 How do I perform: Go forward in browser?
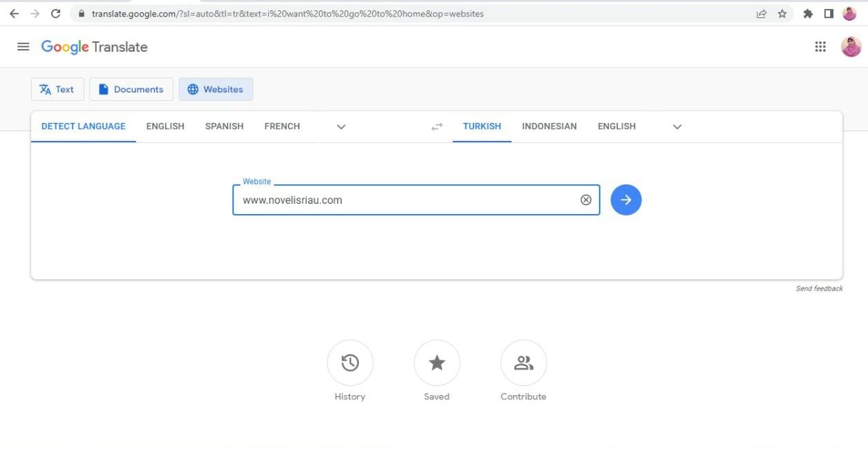[35, 14]
